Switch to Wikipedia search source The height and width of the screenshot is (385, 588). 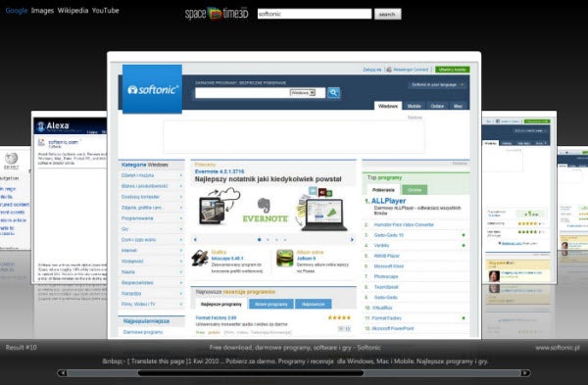(73, 11)
